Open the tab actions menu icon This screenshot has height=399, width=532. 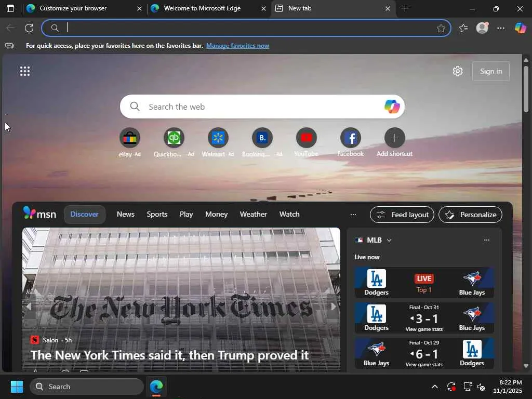[x=10, y=8]
